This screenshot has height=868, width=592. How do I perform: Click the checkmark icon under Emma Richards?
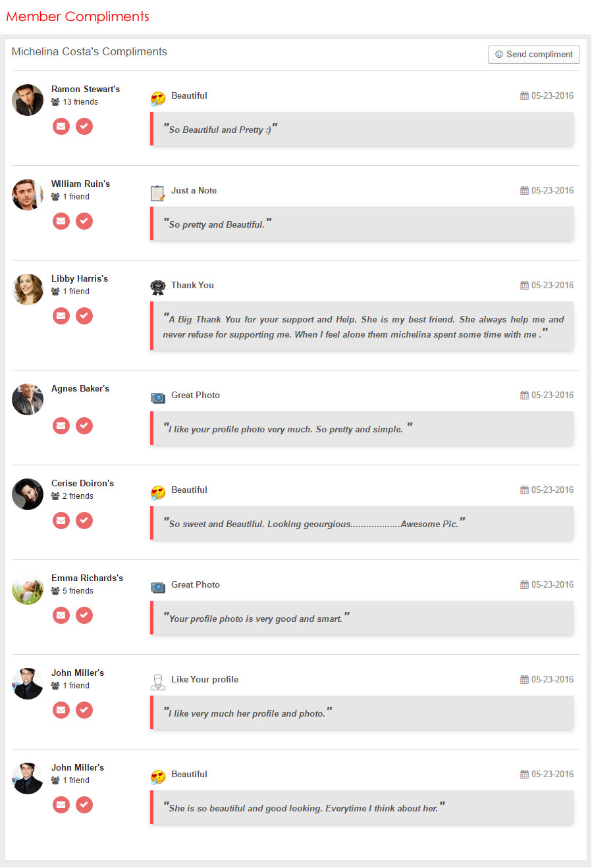coord(84,615)
